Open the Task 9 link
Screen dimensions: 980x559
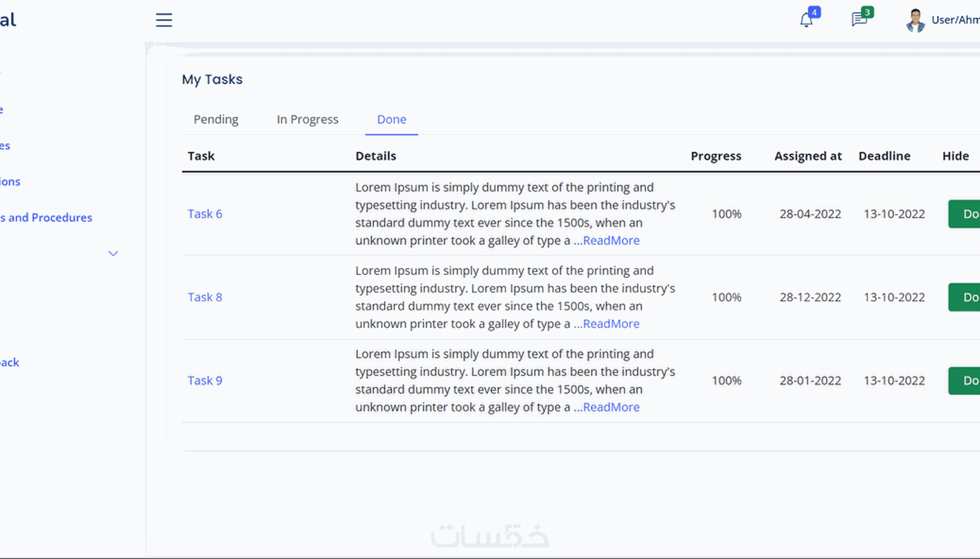(205, 380)
